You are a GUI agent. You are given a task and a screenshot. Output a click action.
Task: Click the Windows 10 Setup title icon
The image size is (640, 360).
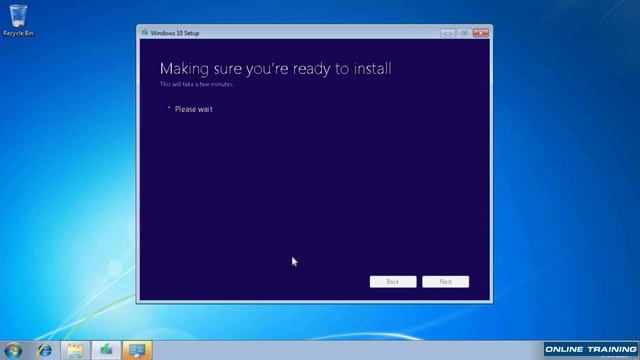(x=144, y=33)
